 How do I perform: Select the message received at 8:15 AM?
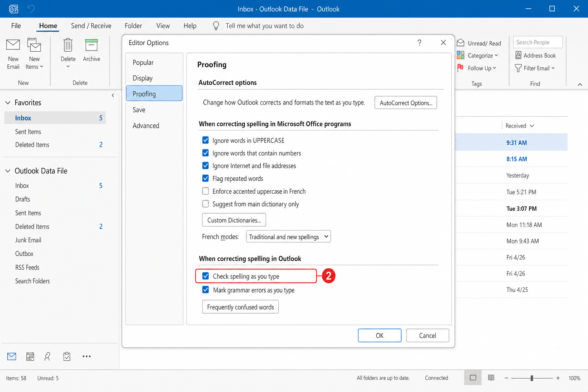point(511,159)
